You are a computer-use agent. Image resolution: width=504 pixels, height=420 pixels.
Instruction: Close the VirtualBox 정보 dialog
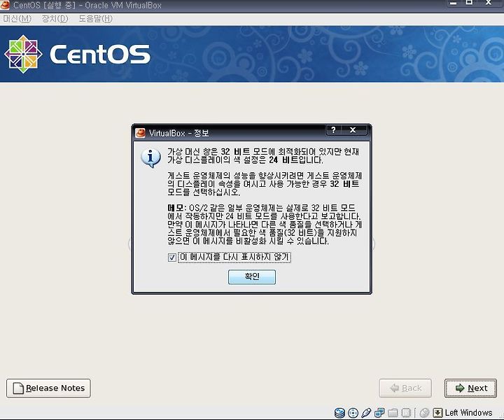pos(353,129)
